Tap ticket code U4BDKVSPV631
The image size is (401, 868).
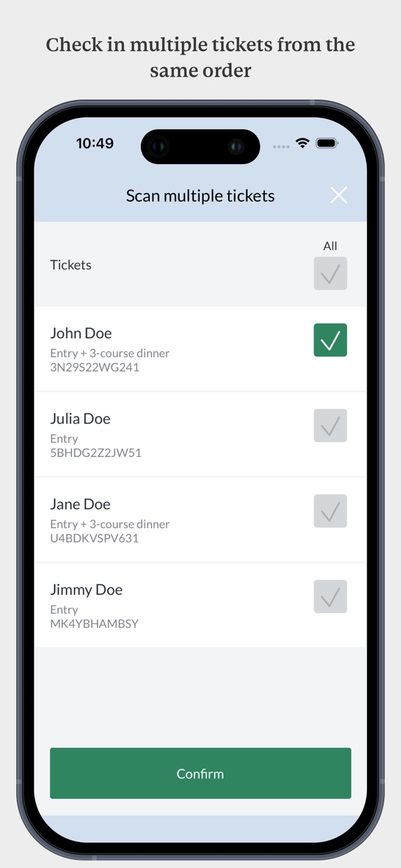pos(94,538)
